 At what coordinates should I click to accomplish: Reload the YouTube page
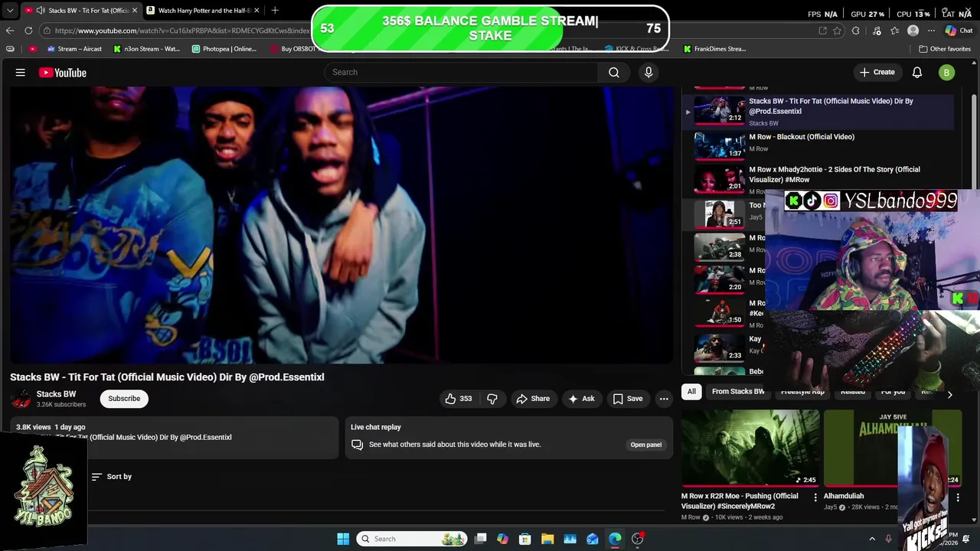point(28,31)
